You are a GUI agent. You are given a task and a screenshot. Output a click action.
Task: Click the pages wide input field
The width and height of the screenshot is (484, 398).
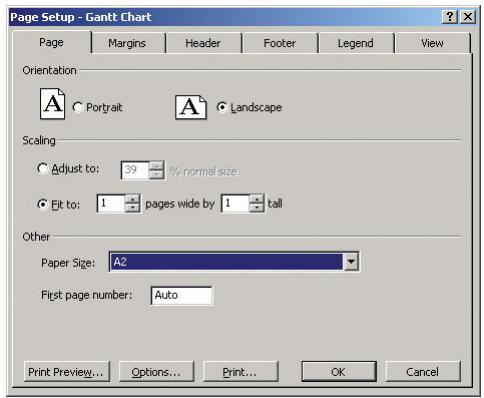point(111,203)
